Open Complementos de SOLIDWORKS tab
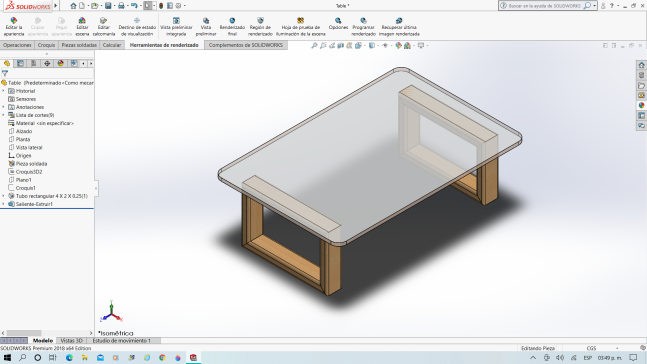This screenshot has width=647, height=364. tap(246, 45)
